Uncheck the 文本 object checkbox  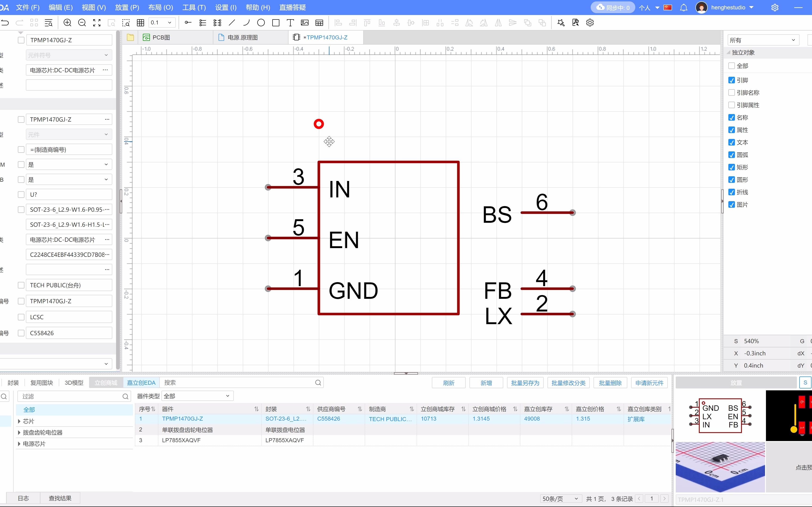[731, 142]
